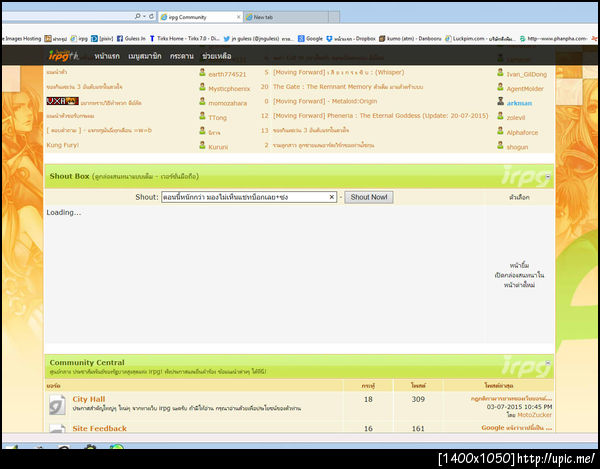Open the City Hall forum
600x469 pixels.
(89, 399)
